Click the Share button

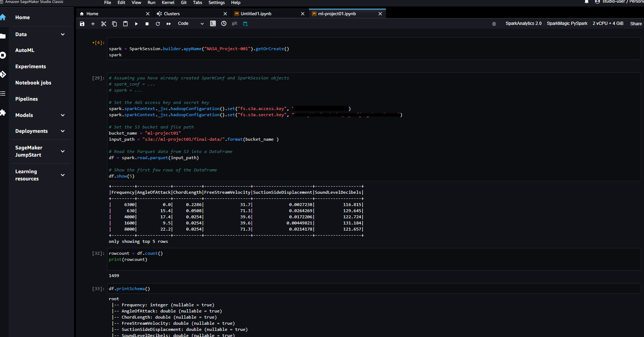[x=636, y=23]
